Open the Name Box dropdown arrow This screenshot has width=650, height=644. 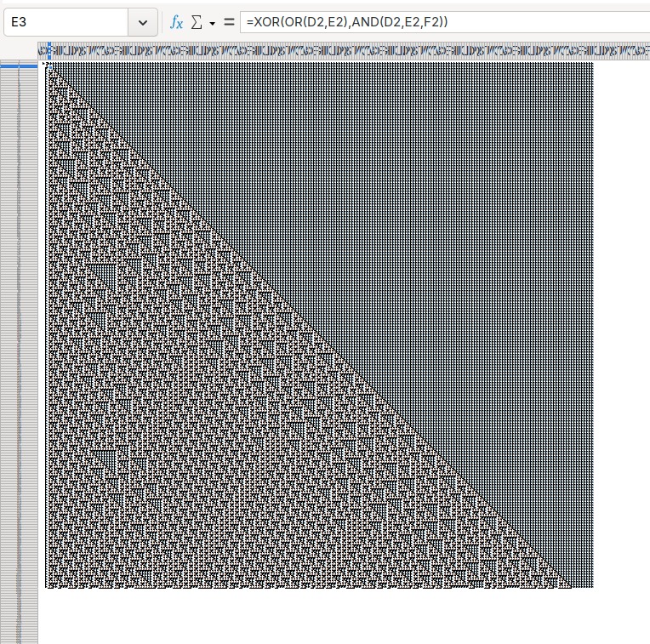pos(143,22)
